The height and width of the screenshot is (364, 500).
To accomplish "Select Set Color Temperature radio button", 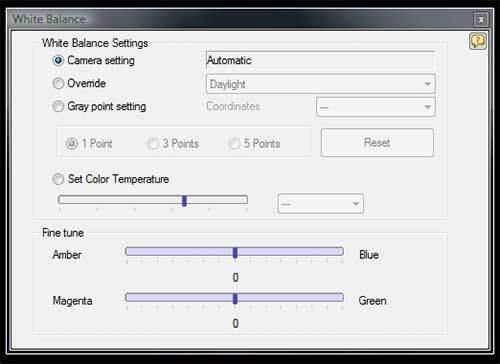I will click(58, 179).
